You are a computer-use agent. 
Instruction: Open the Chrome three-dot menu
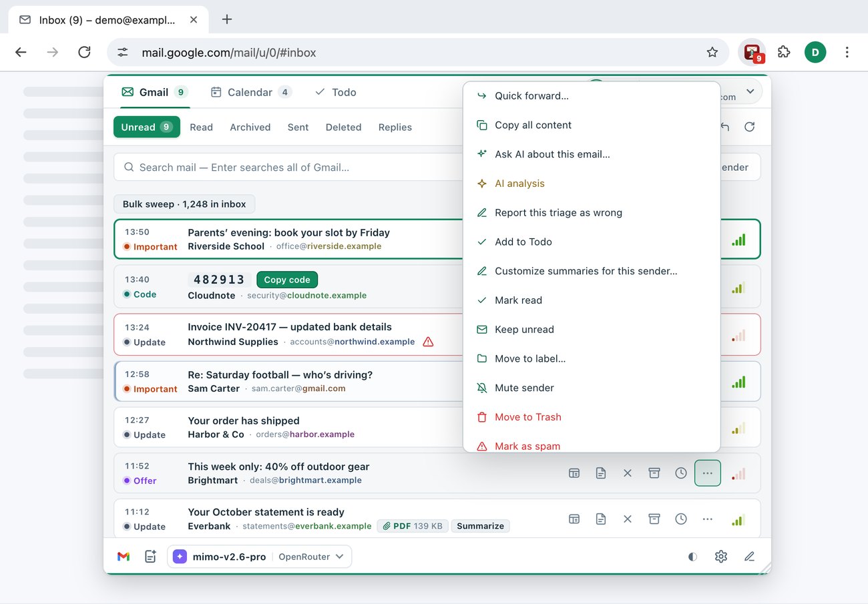click(x=847, y=52)
